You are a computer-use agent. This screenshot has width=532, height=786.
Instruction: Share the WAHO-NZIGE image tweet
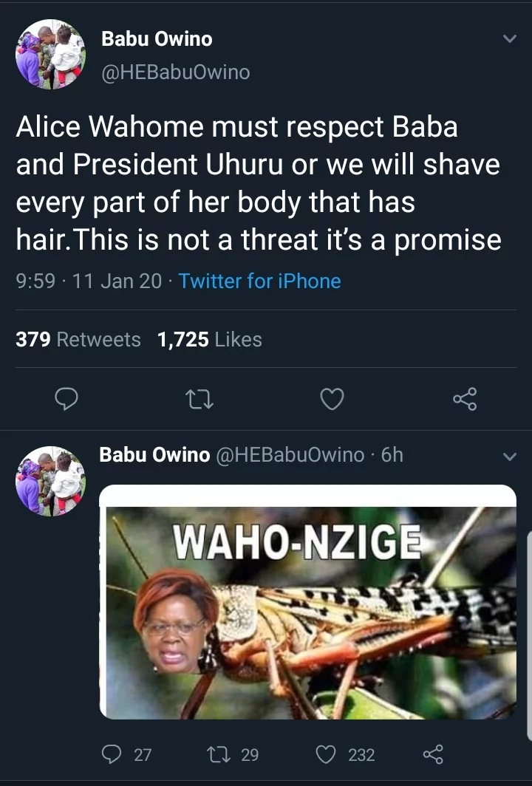pos(432,754)
